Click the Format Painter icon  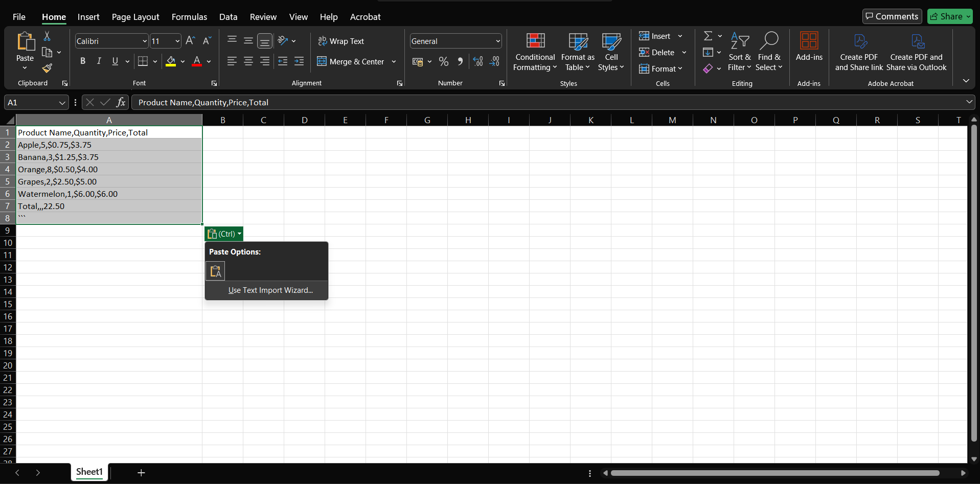tap(47, 68)
